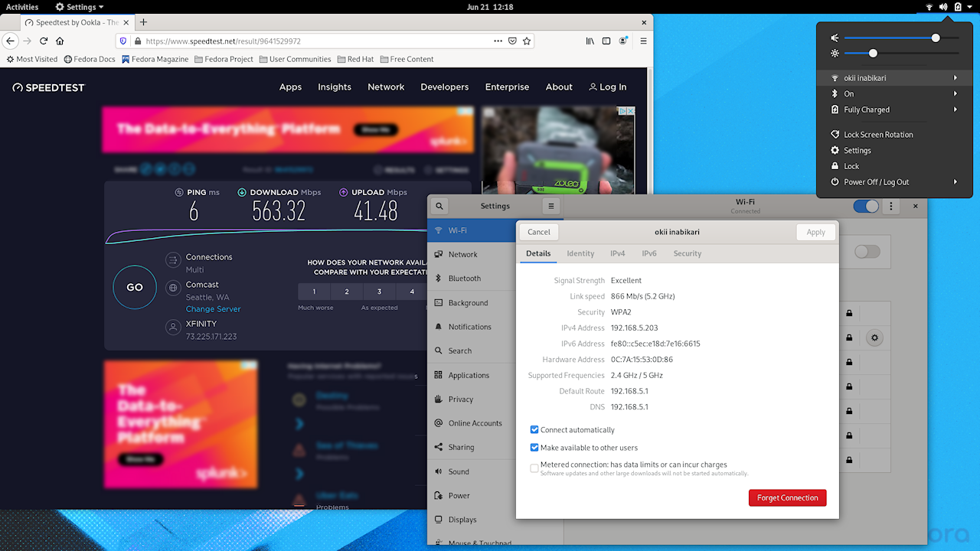Click the Forget Connection button
This screenshot has width=980, height=551.
click(x=787, y=497)
